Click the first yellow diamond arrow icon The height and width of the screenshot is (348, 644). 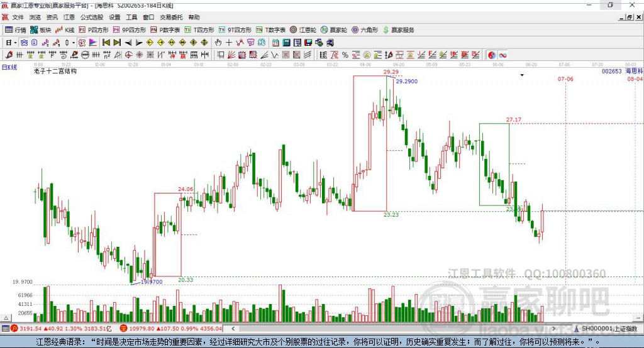(x=150, y=43)
